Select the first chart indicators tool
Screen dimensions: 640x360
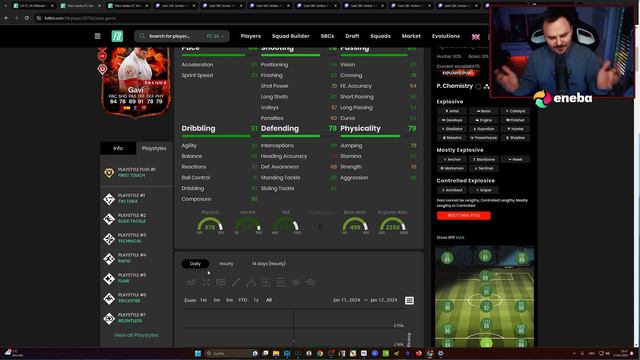coord(191,282)
